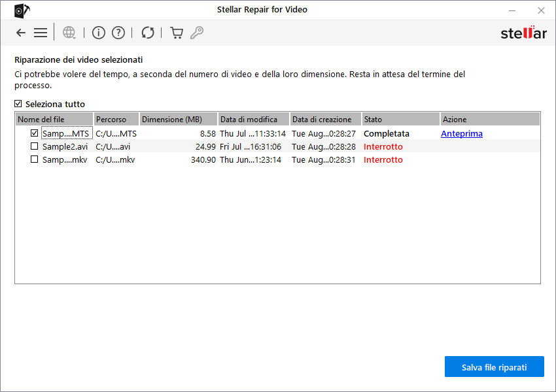Click the Fri Jul ...16:31:06 modified date
The width and height of the screenshot is (556, 392).
251,146
